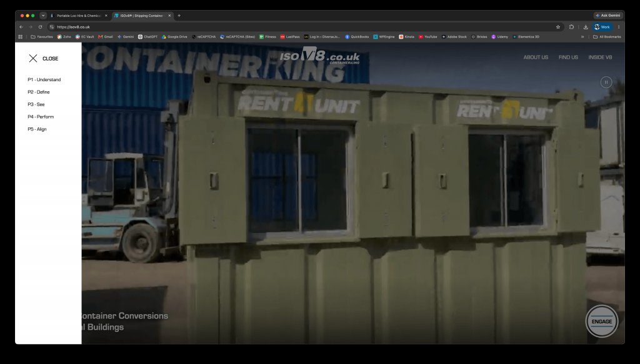This screenshot has height=364, width=640.
Task: Open the All Bookmarks folder
Action: coord(607,37)
